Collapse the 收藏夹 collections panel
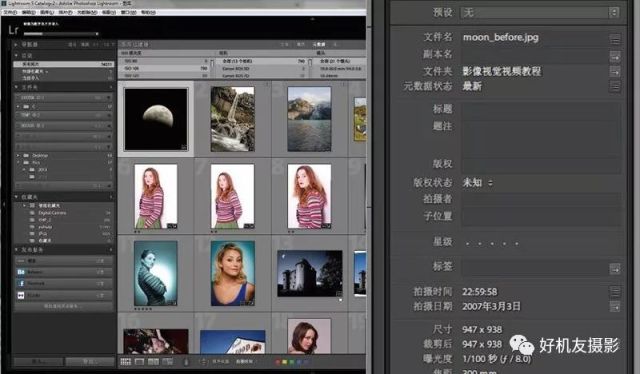640x374 pixels. [x=16, y=197]
